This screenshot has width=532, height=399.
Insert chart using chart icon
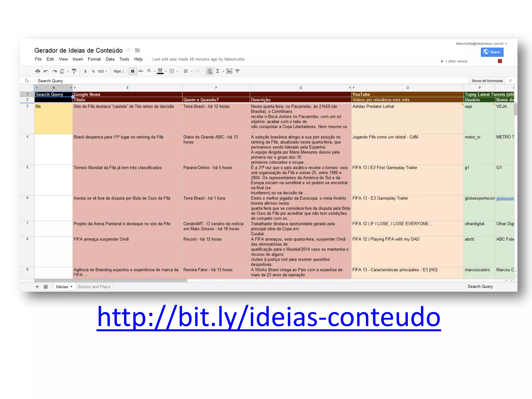229,71
